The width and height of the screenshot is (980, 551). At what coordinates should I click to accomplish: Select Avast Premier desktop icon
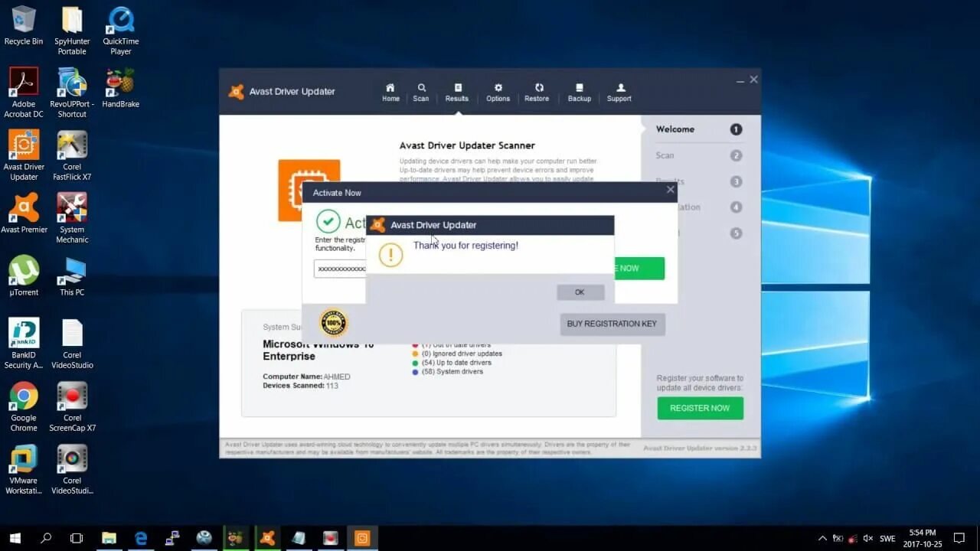24,213
